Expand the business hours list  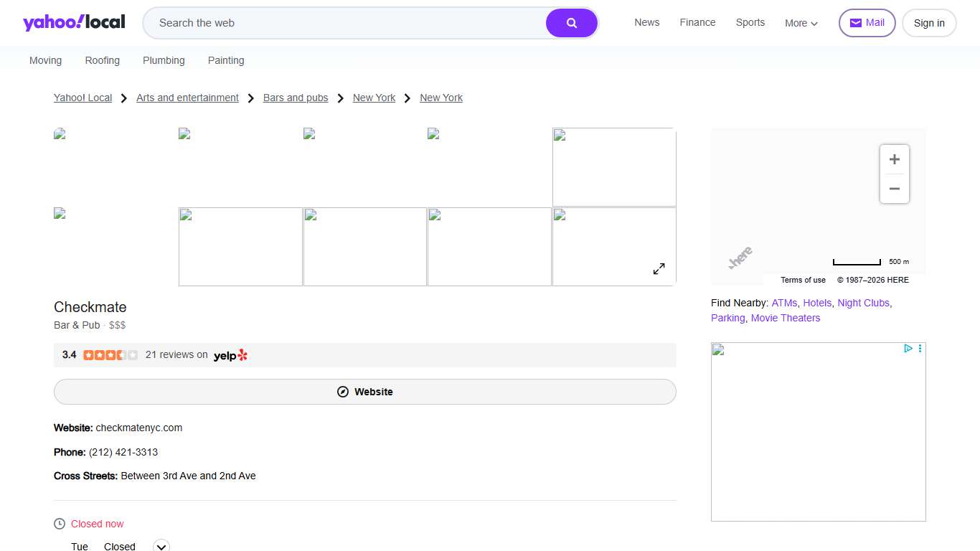point(161,546)
